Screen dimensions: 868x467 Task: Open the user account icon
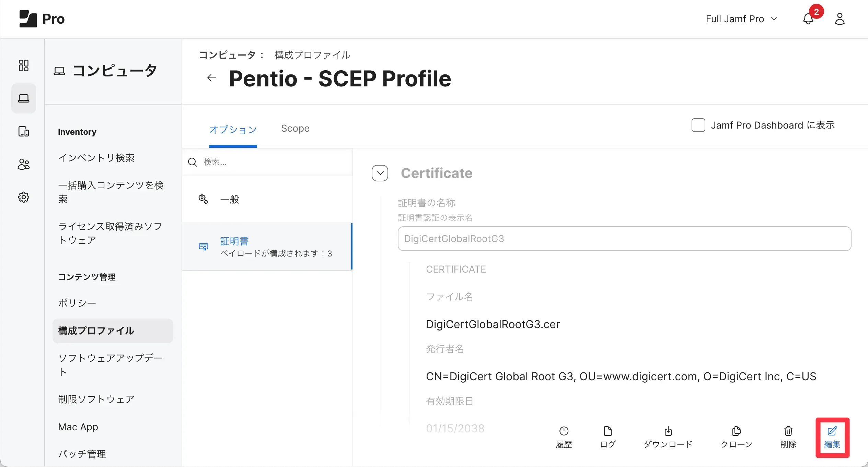point(840,19)
